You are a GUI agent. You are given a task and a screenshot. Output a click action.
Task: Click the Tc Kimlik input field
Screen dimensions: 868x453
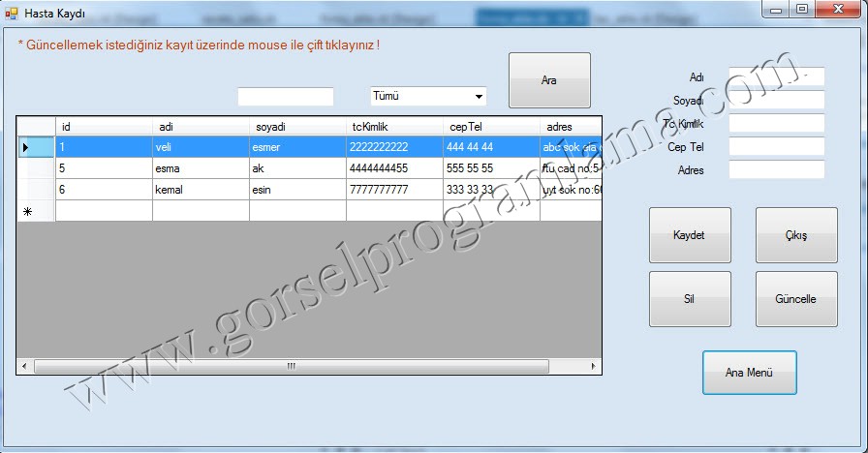776,123
